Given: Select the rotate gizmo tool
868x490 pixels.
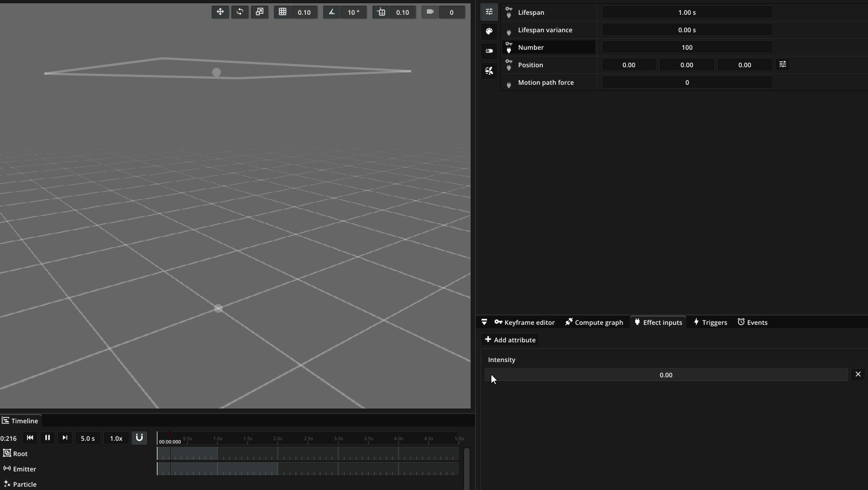Looking at the screenshot, I should coord(240,12).
